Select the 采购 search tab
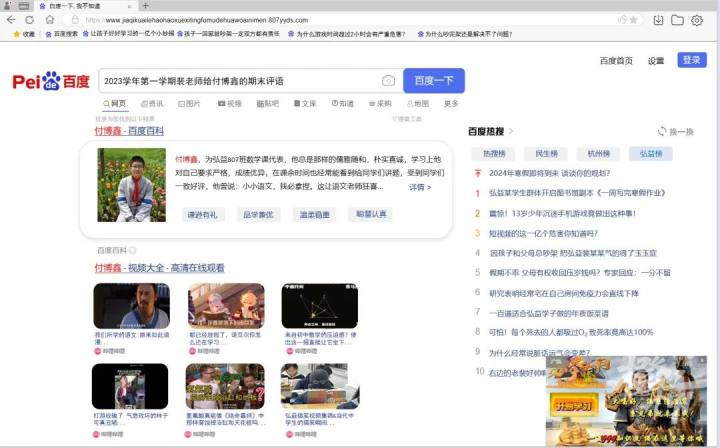This screenshot has width=720, height=448. (x=380, y=104)
